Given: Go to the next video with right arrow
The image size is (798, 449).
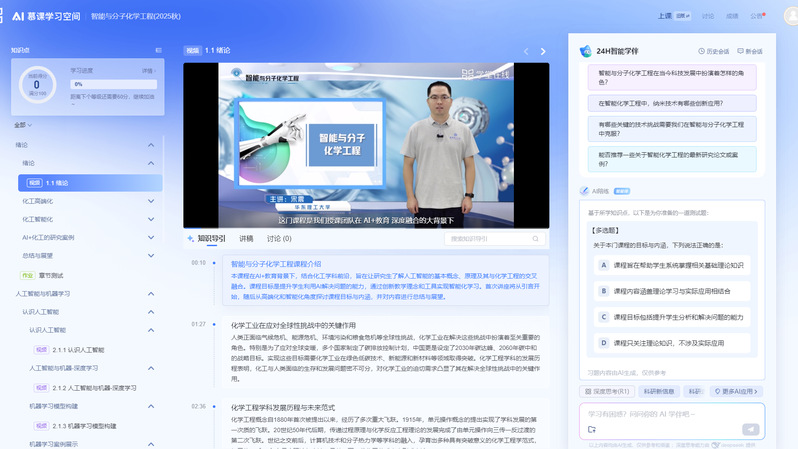Looking at the screenshot, I should point(543,51).
